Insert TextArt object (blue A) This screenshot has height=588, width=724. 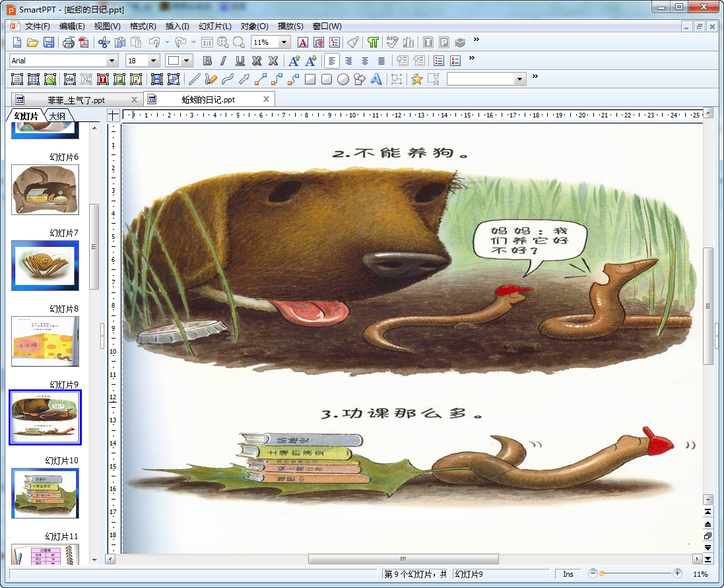click(x=376, y=79)
